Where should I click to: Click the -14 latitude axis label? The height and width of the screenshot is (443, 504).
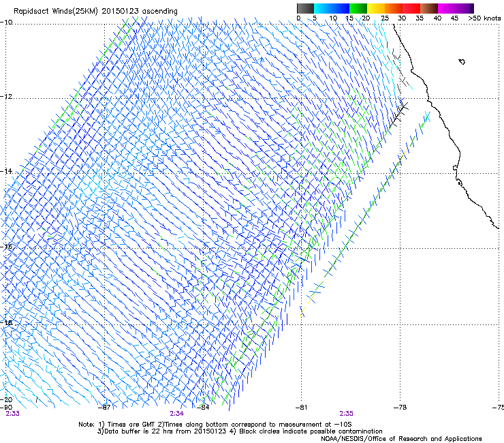pyautogui.click(x=6, y=171)
